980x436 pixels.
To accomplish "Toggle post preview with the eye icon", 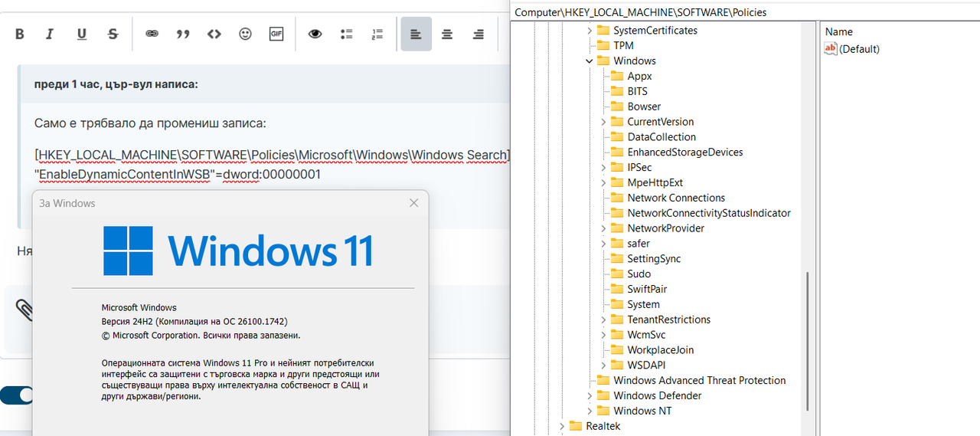I will point(315,34).
